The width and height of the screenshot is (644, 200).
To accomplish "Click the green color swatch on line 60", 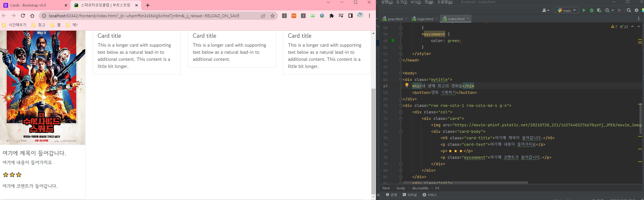I will pyautogui.click(x=393, y=40).
